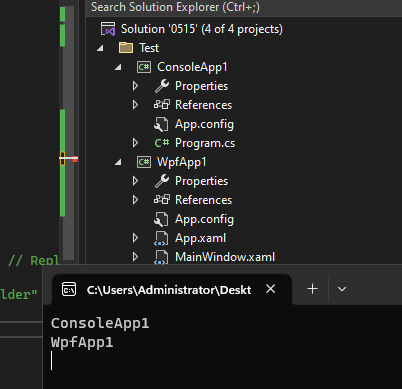Image resolution: width=402 pixels, height=389 pixels.
Task: Click the Program.cs C# file icon
Action: (162, 143)
